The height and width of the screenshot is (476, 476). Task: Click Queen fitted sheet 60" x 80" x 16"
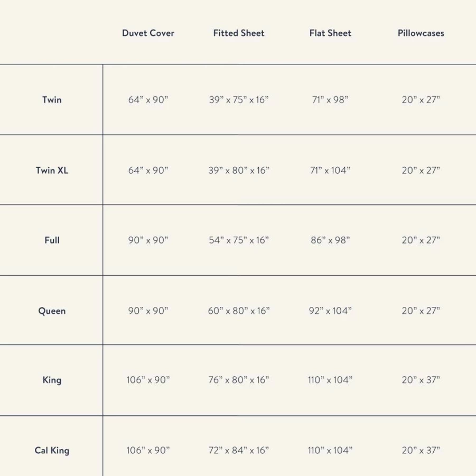[x=239, y=311]
